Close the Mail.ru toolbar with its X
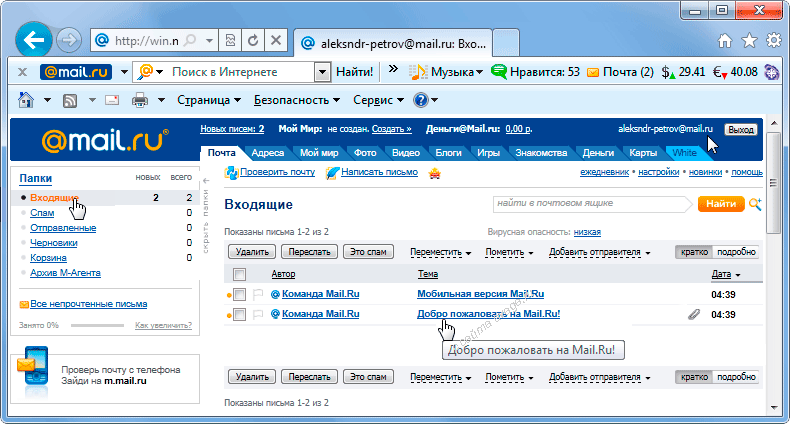790x424 pixels. click(x=22, y=72)
